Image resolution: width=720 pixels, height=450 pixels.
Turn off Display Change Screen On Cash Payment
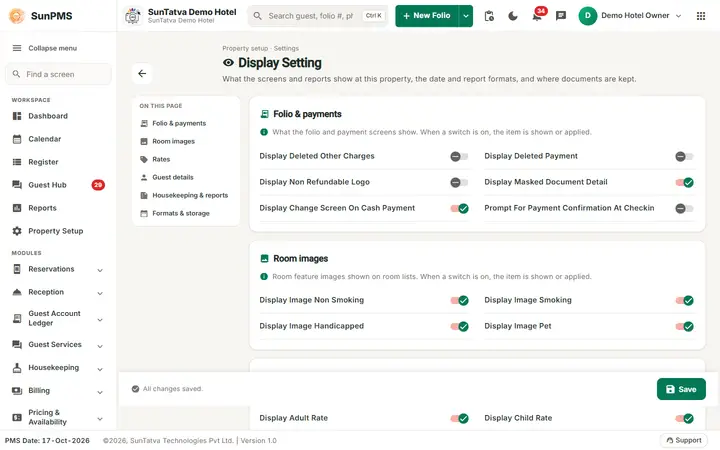tap(459, 208)
